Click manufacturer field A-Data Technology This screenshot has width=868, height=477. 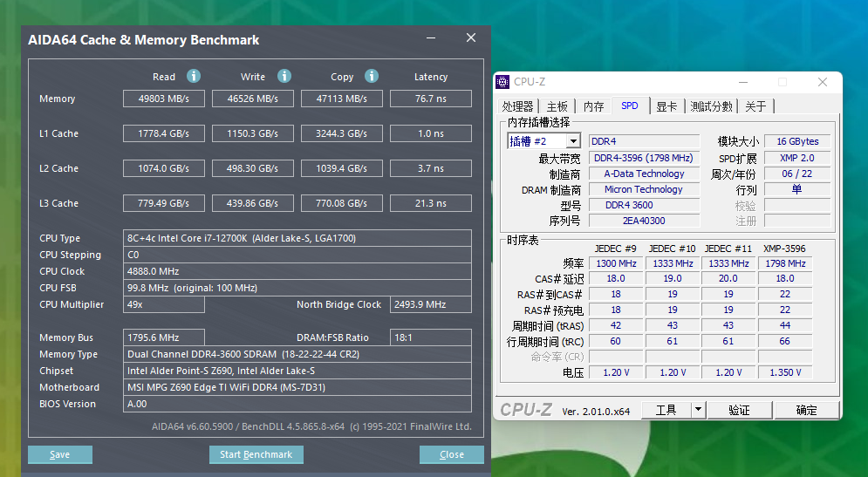point(644,174)
